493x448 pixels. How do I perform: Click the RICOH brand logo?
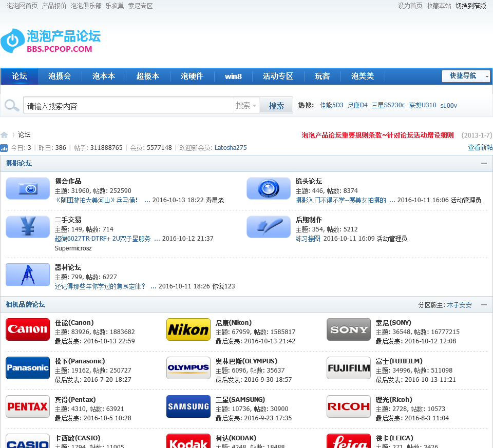349,406
